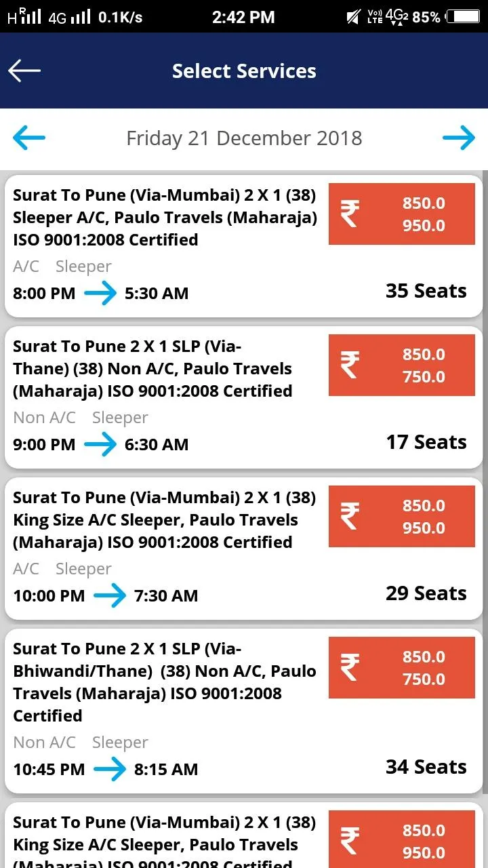Tap 34 Seats on Bhiwandi/Thane service

pyautogui.click(x=426, y=767)
